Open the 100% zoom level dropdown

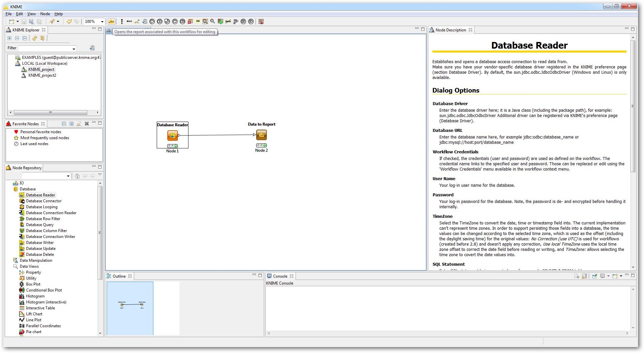tap(102, 21)
